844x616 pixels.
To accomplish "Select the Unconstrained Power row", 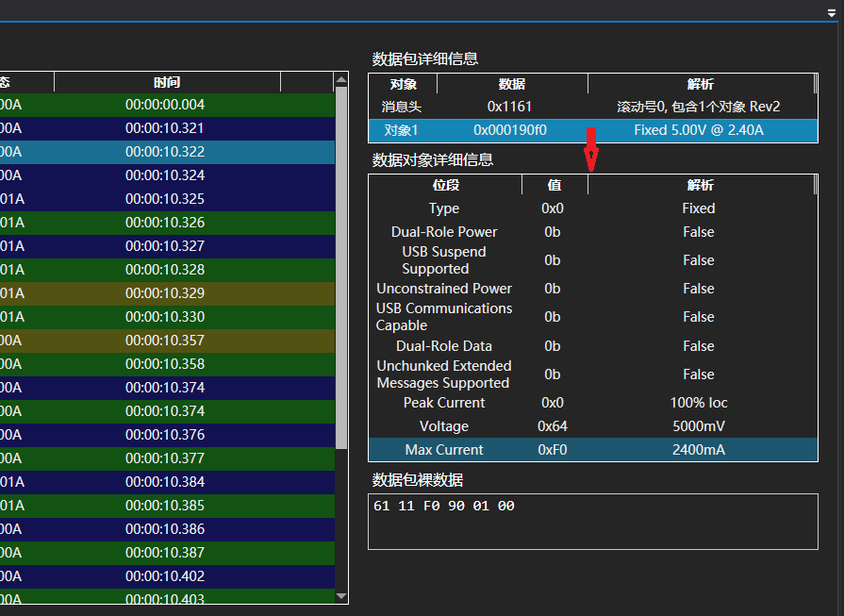I will [x=593, y=289].
